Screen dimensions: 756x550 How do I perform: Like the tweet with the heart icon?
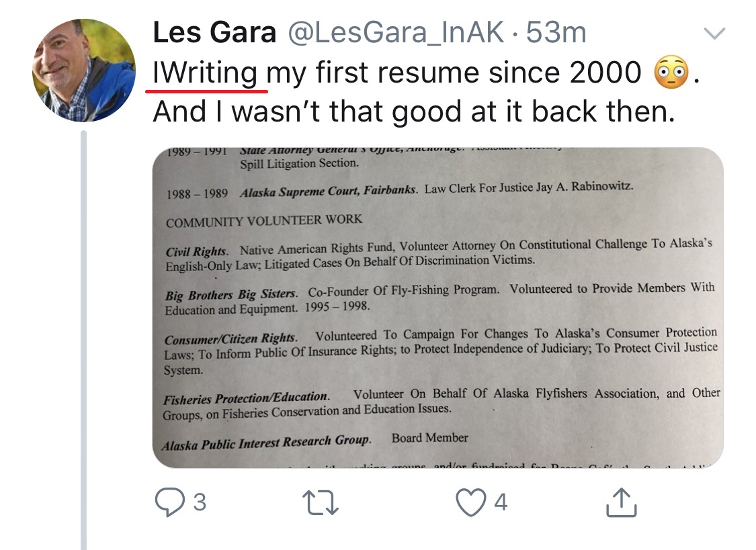click(471, 502)
